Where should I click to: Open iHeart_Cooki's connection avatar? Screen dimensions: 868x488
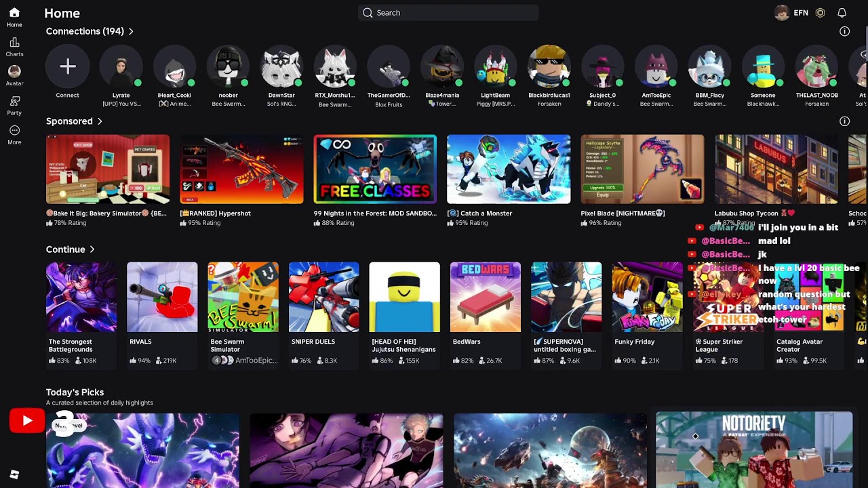(x=174, y=66)
